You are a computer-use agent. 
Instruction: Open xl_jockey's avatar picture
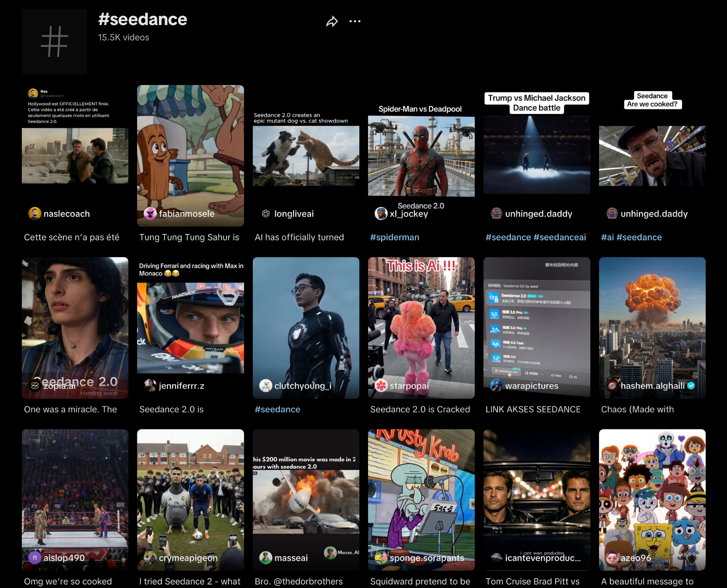[x=381, y=214]
